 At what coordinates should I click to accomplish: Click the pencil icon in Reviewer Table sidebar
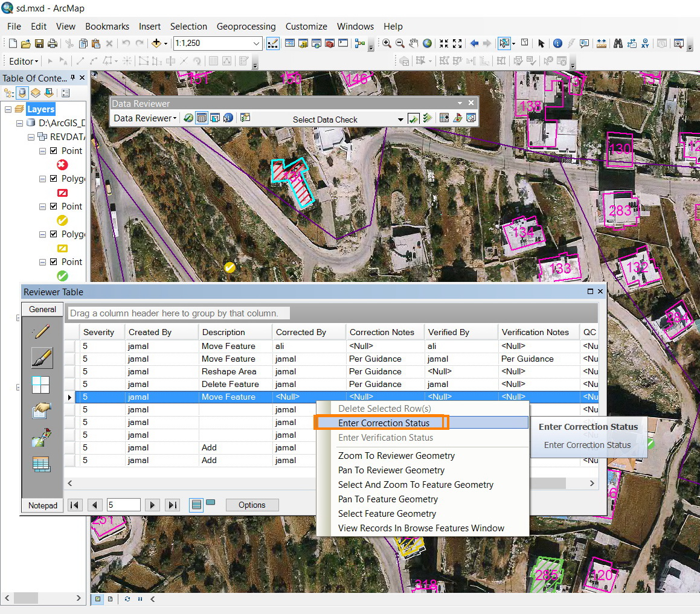42,331
